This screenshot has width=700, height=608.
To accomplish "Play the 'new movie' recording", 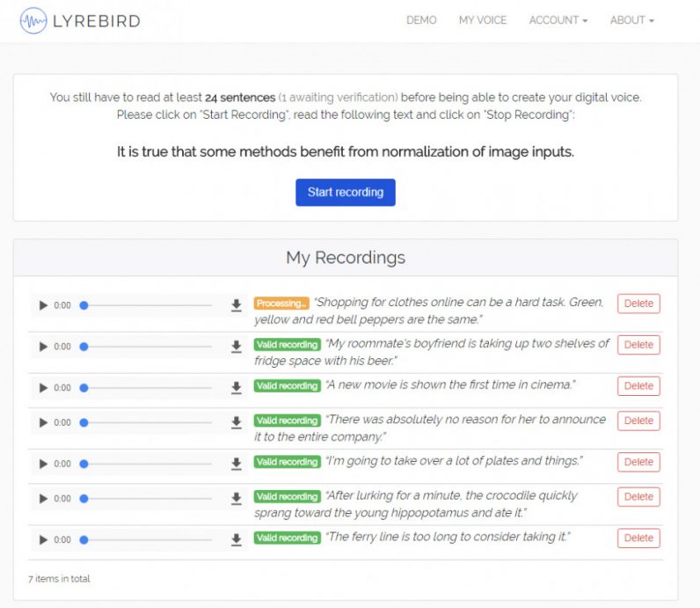I will (43, 387).
